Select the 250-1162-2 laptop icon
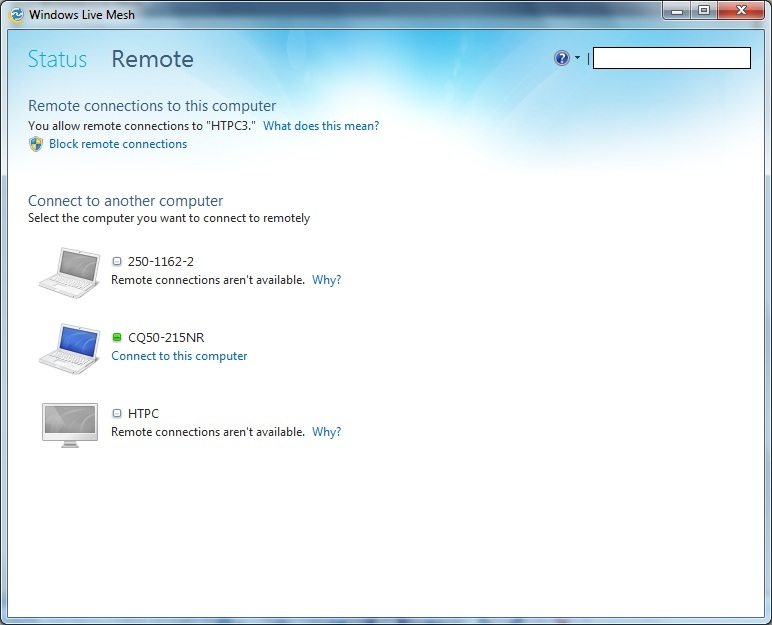The image size is (772, 625). tap(69, 272)
